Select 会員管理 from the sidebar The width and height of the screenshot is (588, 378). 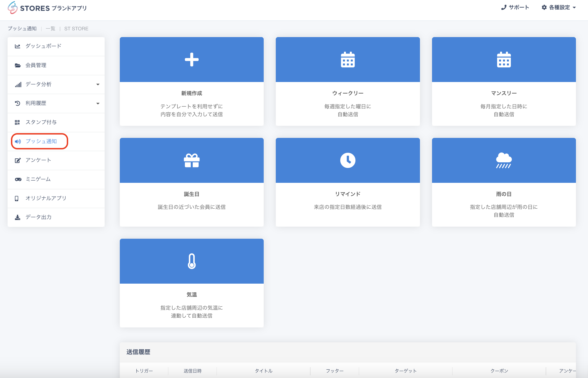(x=36, y=65)
